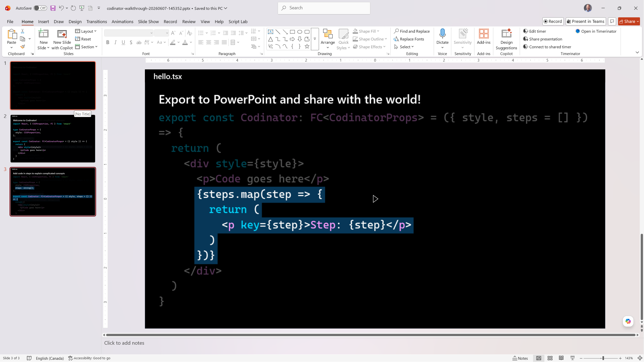
Task: Switch to the Insert tab
Action: 44,21
